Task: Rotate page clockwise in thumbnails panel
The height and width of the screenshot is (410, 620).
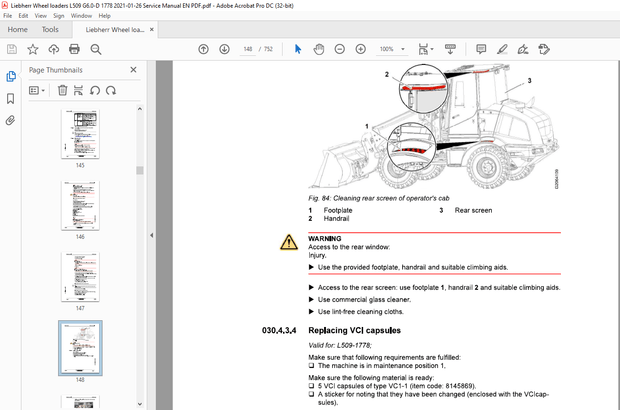Action: point(111,90)
